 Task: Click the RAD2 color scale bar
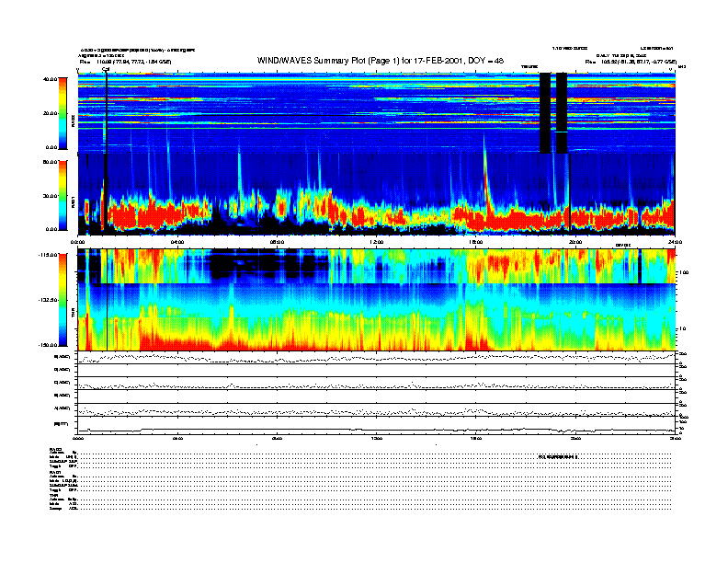(x=63, y=113)
